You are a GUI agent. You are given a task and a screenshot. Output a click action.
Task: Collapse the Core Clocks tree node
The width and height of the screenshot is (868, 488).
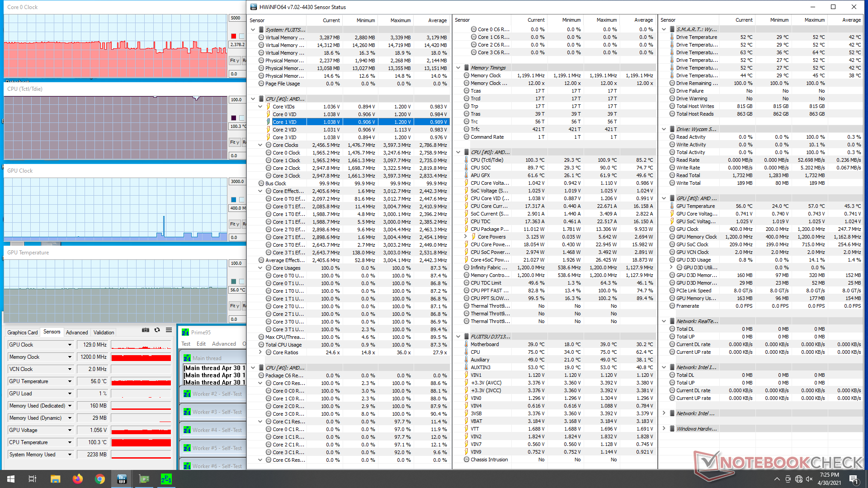pyautogui.click(x=260, y=145)
